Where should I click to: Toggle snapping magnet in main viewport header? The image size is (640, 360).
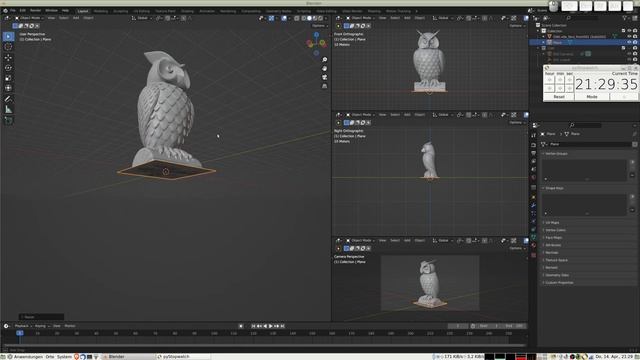coord(167,18)
